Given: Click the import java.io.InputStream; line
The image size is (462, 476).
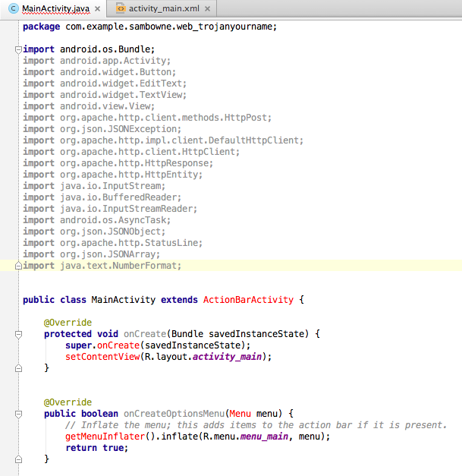Looking at the screenshot, I should click(94, 186).
